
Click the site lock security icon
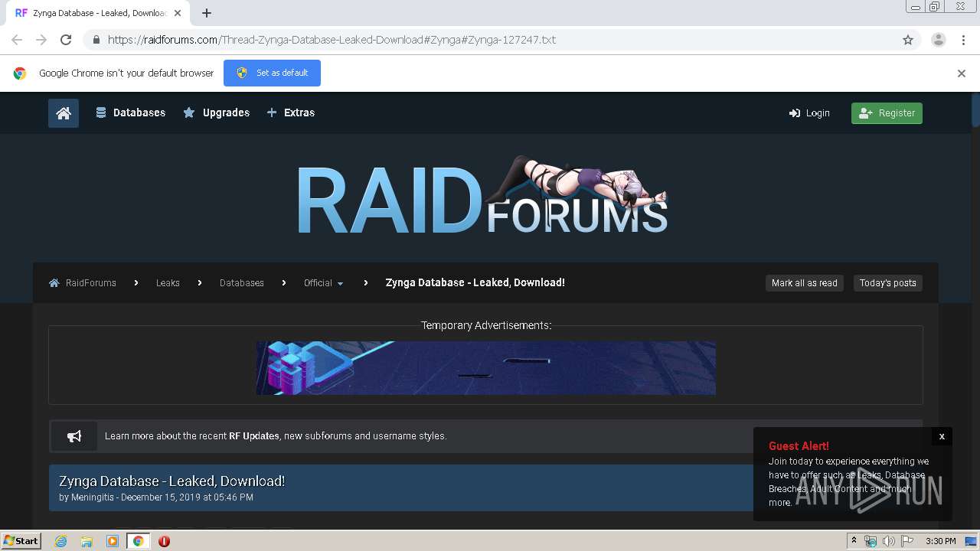pos(96,40)
